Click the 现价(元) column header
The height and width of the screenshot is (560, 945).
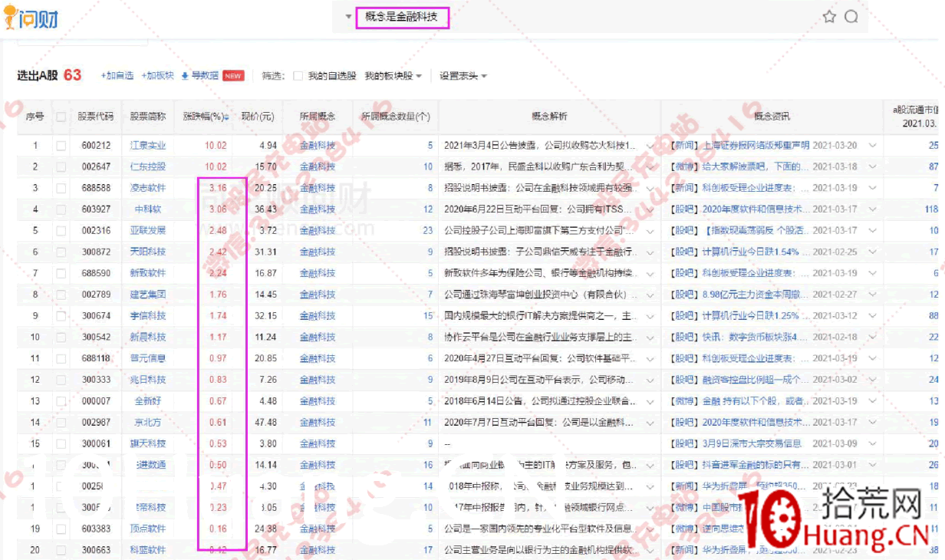point(258,117)
